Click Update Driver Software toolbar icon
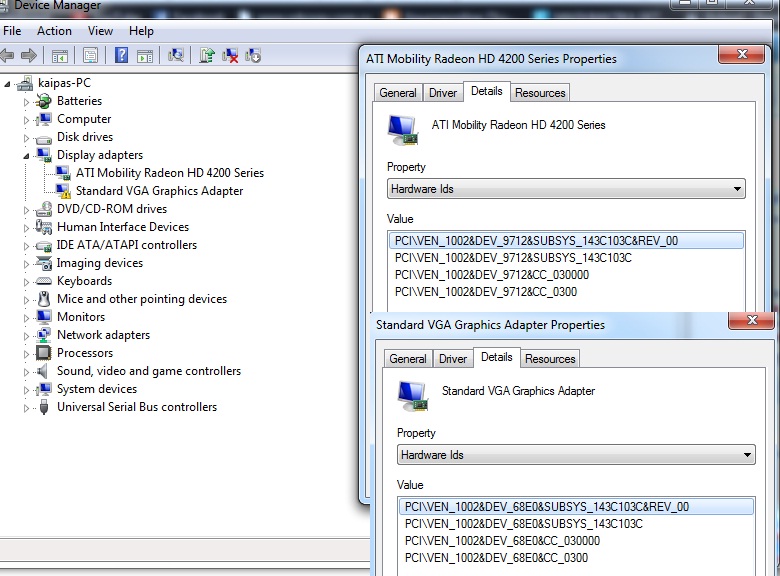This screenshot has height=576, width=780. click(x=207, y=56)
